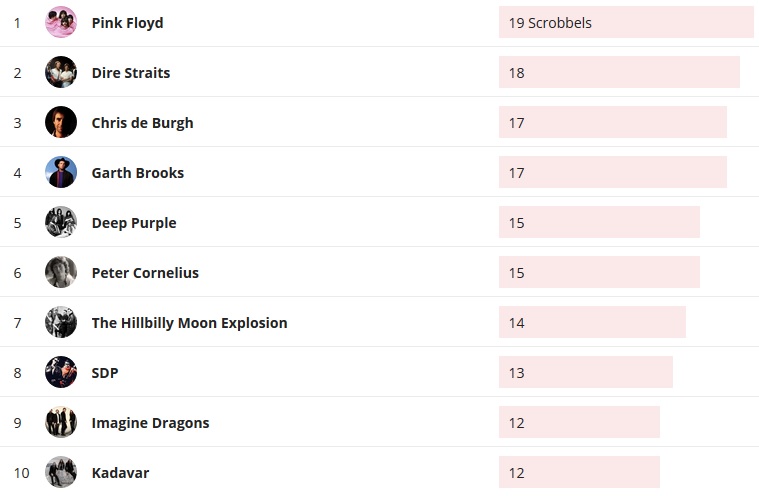Open the Garth Brooks artist link
Viewport: 759px width, 496px height.
tap(137, 172)
